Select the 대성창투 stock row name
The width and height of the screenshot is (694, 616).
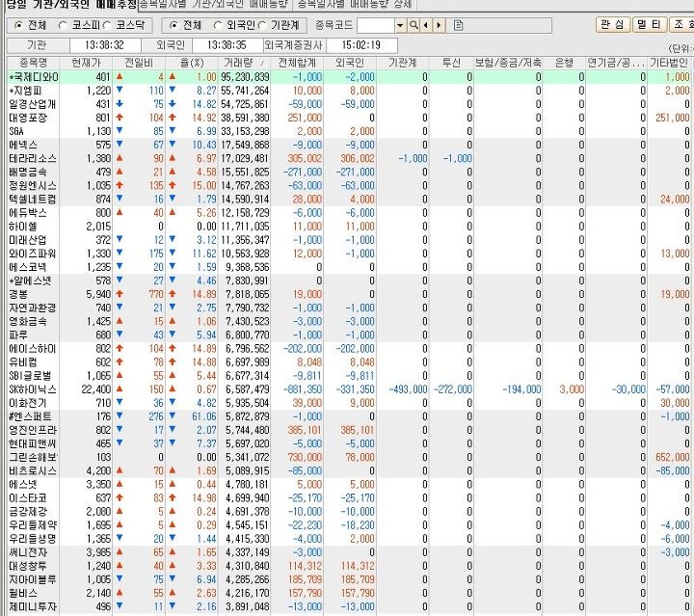pos(28,566)
